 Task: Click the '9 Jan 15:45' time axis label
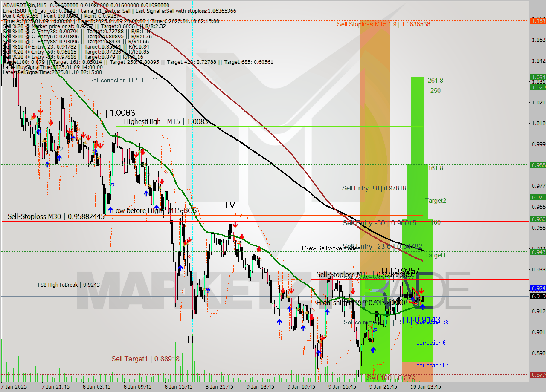[342, 387]
